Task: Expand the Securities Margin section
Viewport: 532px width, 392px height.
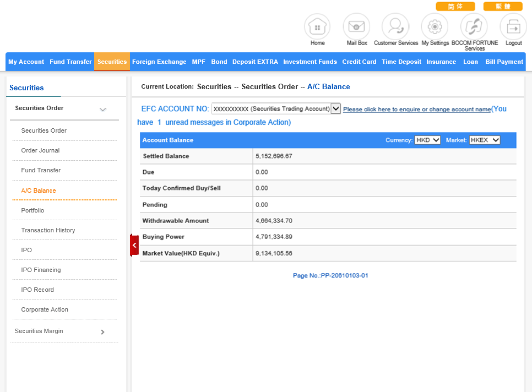Action: (102, 332)
